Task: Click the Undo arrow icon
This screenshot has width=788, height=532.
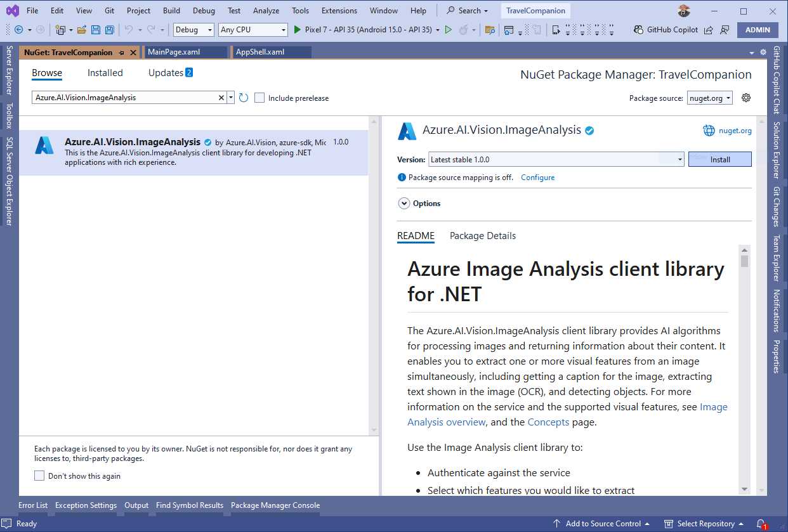Action: click(x=128, y=30)
